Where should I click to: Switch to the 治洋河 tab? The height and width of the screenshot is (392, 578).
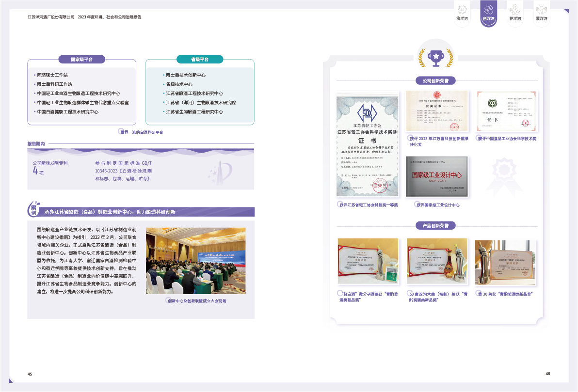coord(462,18)
